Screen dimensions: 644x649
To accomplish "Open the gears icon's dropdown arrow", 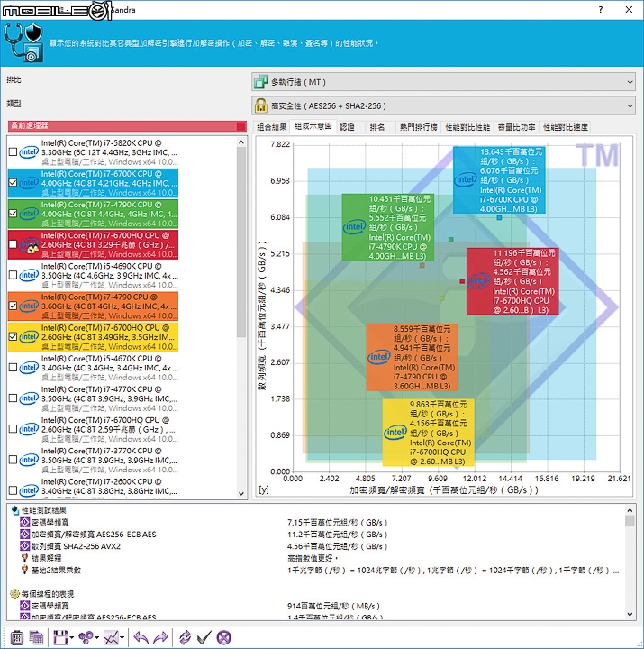I will (x=96, y=638).
